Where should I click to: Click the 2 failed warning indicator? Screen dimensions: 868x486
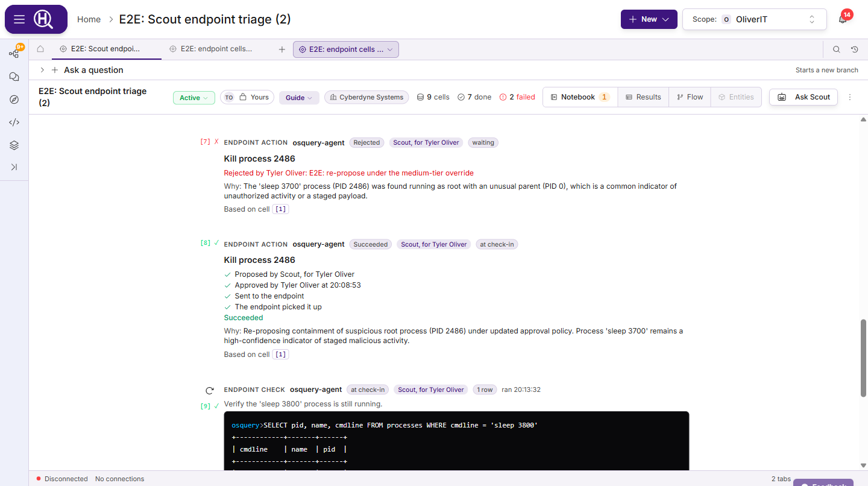click(x=517, y=97)
